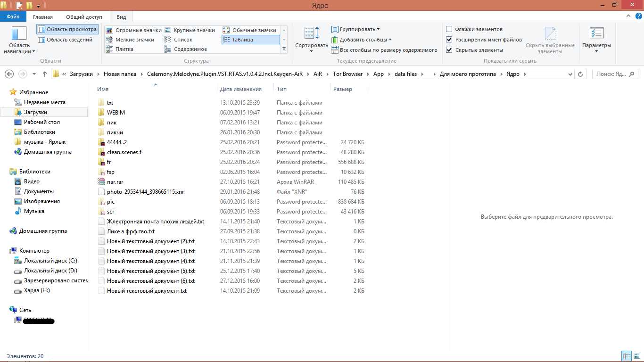Open Рабочий стол in the navigation pane

[42, 122]
